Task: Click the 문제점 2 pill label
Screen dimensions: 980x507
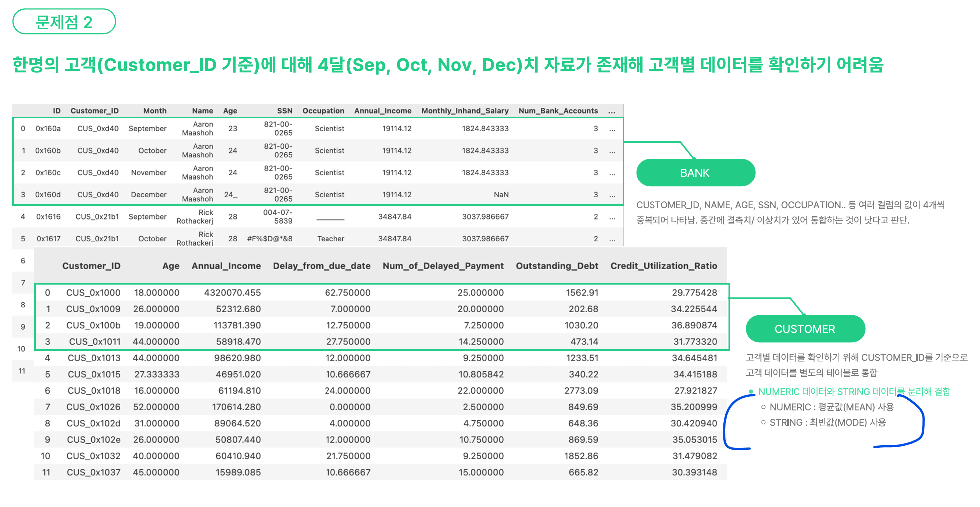Action: (x=64, y=22)
